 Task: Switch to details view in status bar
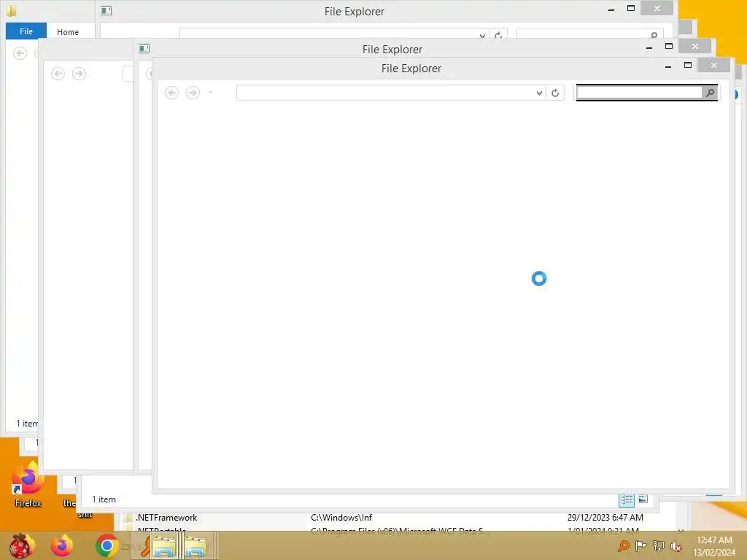click(x=627, y=499)
